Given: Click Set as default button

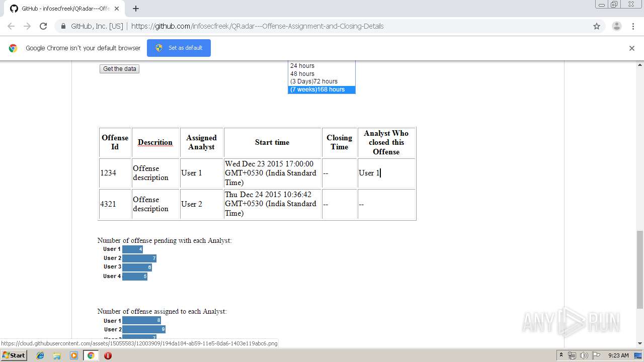Looking at the screenshot, I should point(179,48).
